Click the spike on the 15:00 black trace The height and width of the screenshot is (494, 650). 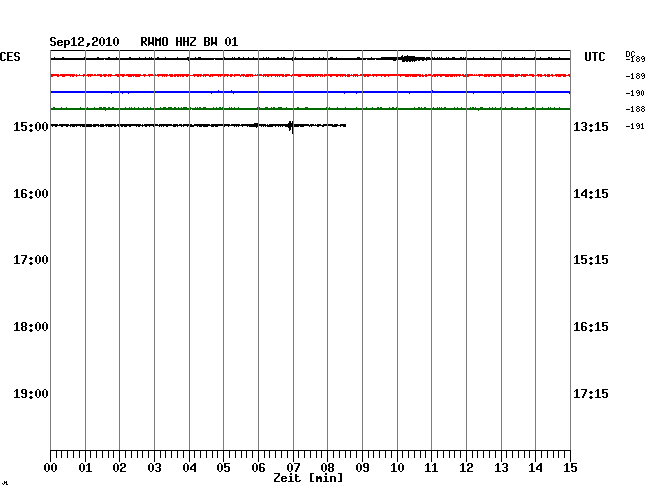pos(292,126)
